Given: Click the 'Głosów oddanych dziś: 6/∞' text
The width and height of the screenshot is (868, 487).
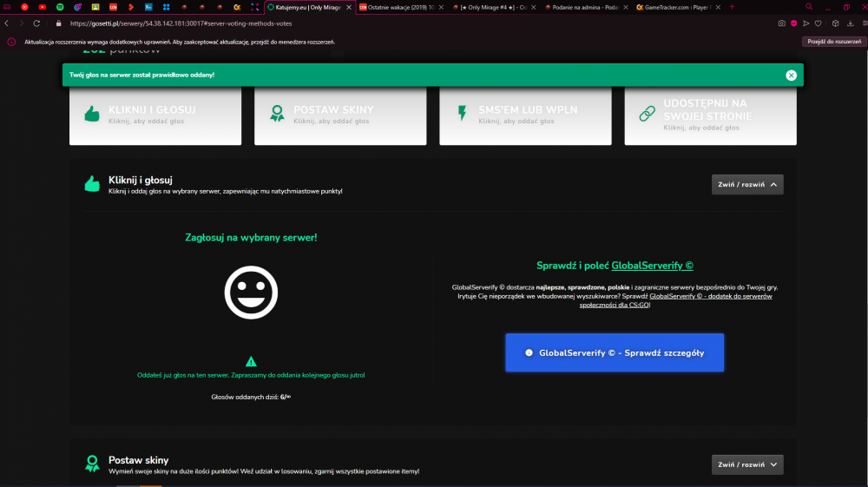Looking at the screenshot, I should click(x=251, y=397).
